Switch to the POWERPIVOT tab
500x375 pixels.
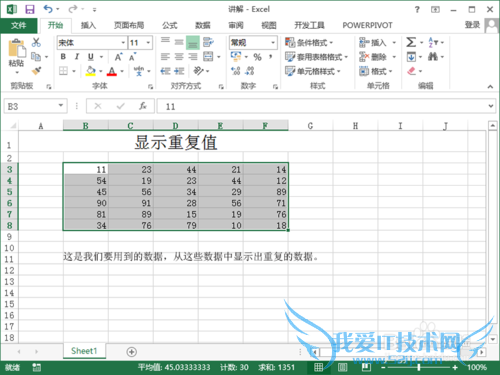tap(367, 25)
